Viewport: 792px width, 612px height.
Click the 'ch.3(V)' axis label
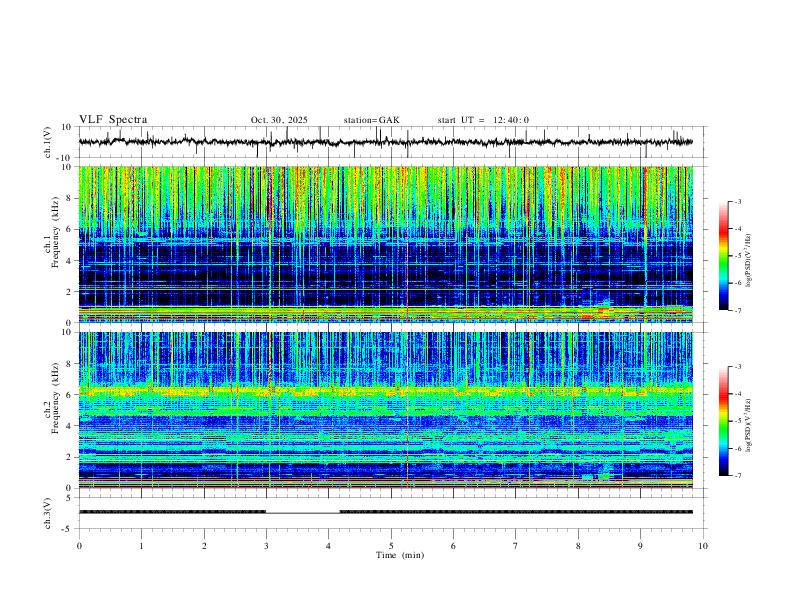(48, 514)
